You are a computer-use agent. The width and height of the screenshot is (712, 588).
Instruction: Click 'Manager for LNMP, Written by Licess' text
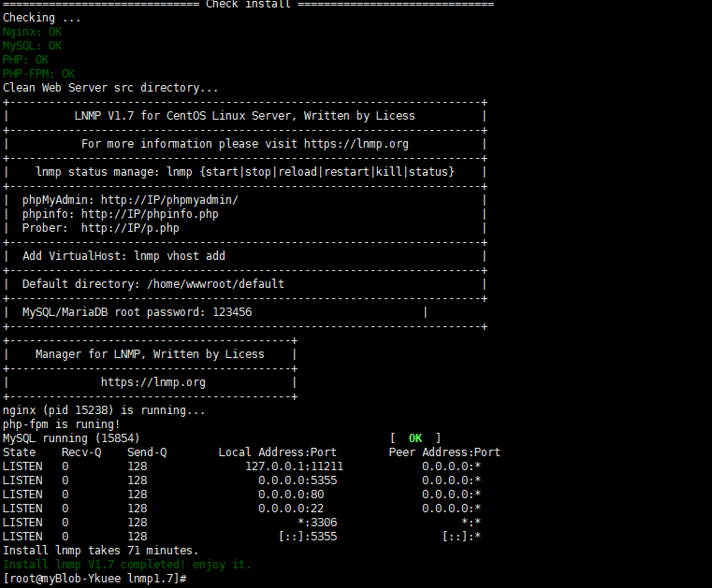(x=150, y=354)
